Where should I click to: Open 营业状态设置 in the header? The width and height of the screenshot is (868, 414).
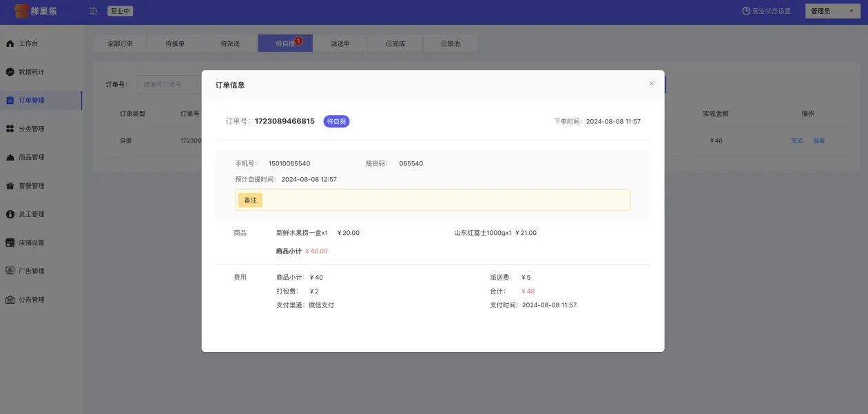point(766,11)
